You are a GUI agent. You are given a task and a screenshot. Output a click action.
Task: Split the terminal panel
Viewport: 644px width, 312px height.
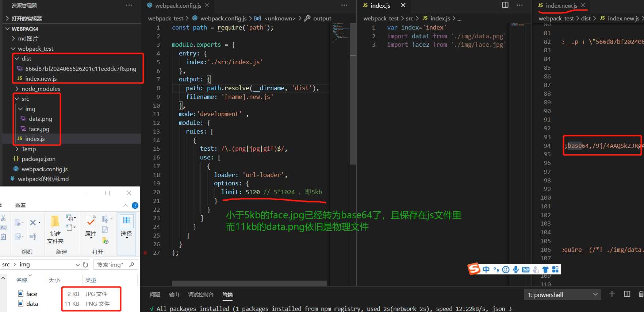(x=627, y=294)
